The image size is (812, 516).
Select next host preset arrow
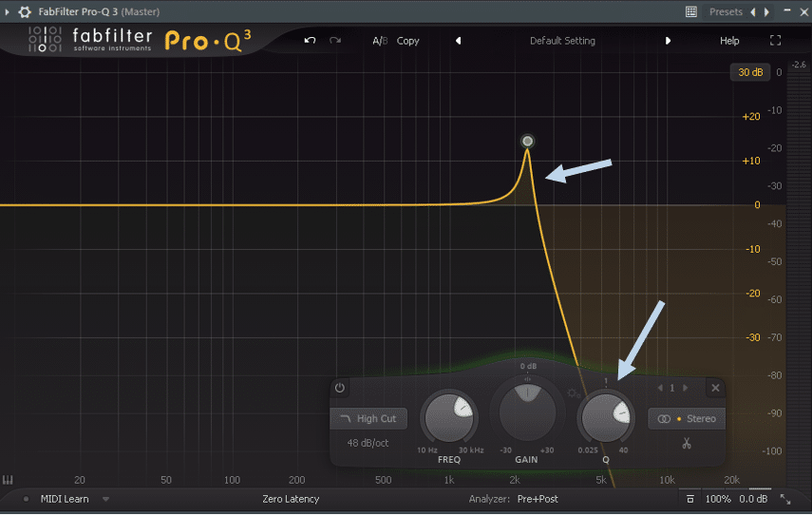tap(766, 11)
